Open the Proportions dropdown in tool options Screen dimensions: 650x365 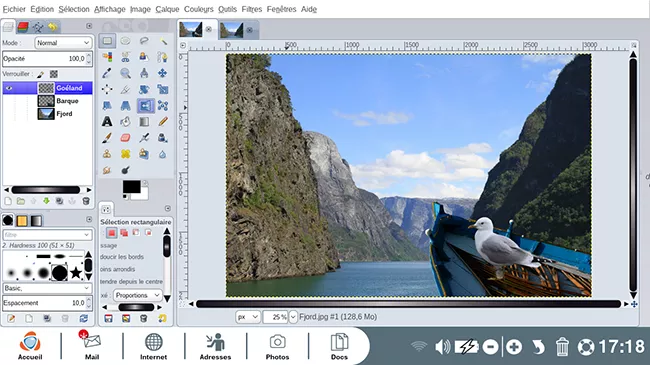point(137,295)
